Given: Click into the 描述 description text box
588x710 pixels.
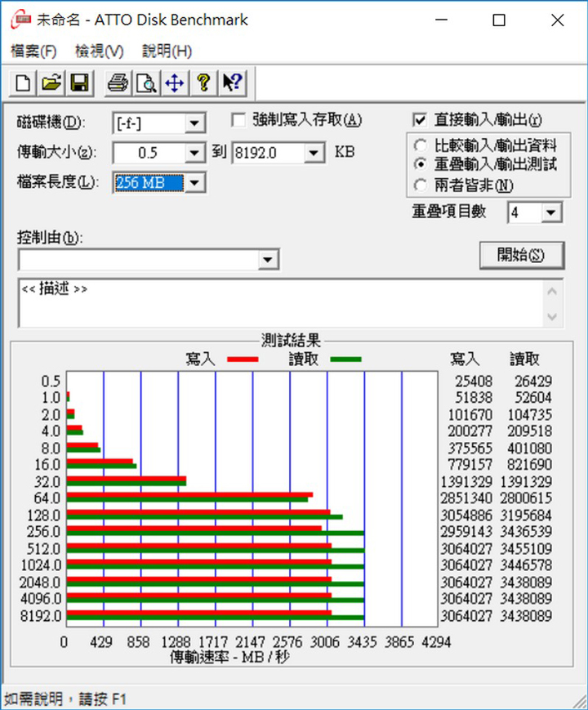Looking at the screenshot, I should click(281, 303).
